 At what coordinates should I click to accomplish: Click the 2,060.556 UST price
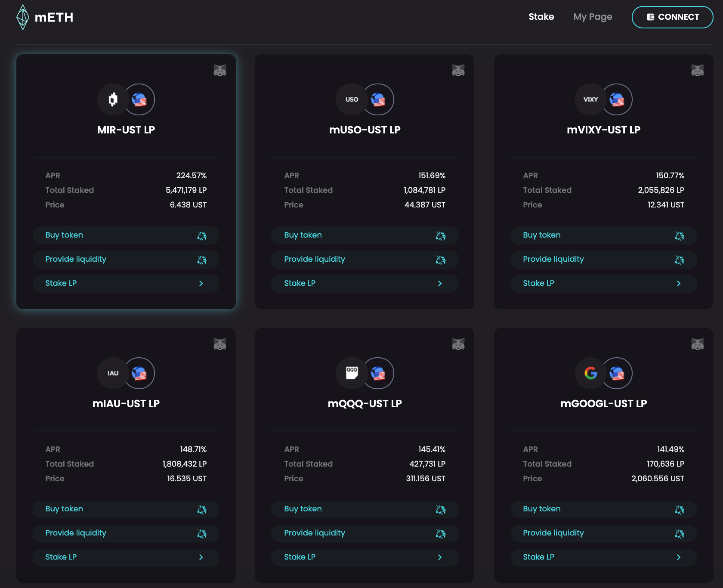pyautogui.click(x=658, y=479)
